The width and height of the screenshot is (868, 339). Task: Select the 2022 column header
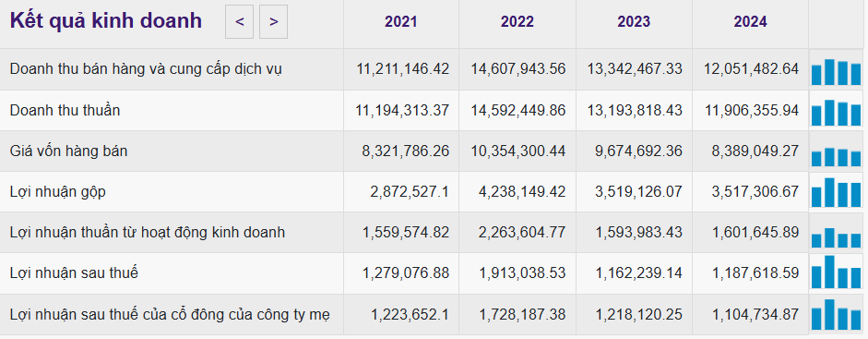click(x=517, y=21)
